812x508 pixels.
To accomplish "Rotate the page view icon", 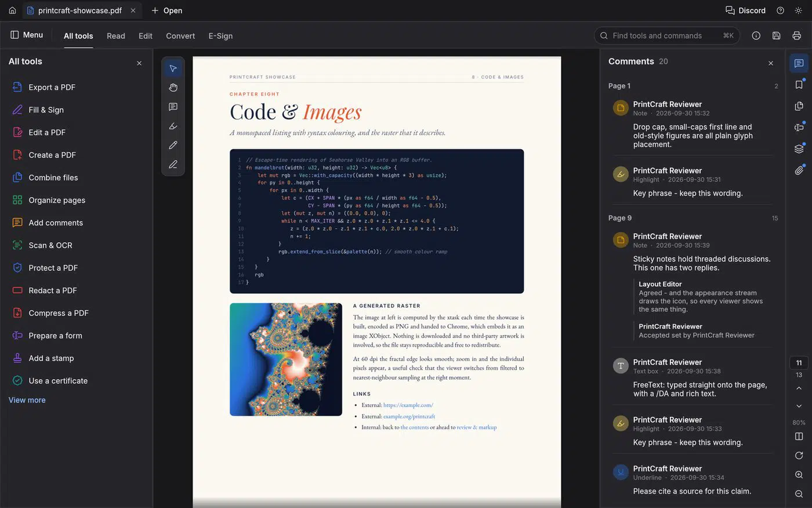I will tap(799, 455).
